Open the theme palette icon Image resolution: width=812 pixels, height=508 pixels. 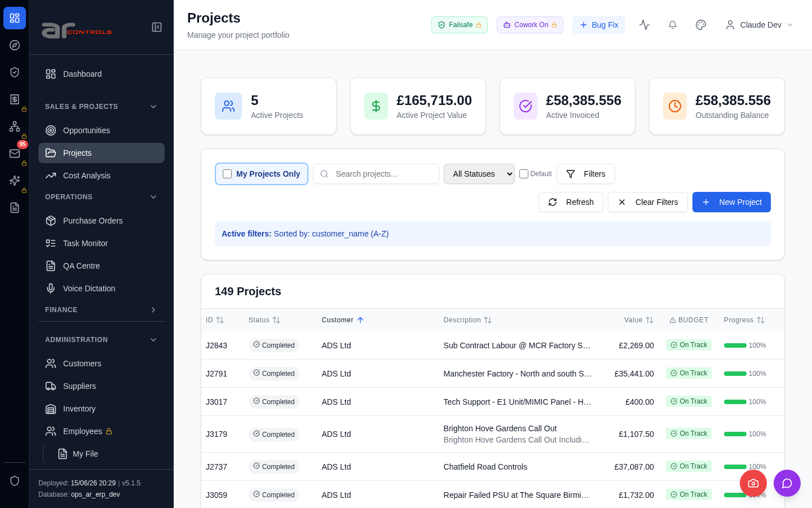point(701,25)
